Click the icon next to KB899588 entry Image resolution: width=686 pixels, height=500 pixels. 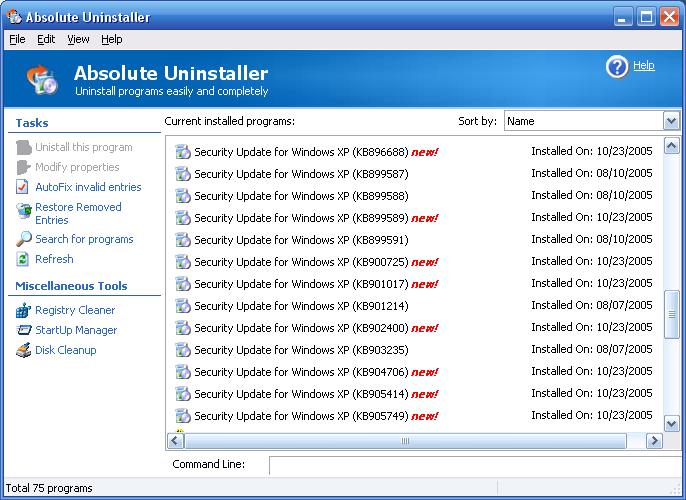coord(183,196)
